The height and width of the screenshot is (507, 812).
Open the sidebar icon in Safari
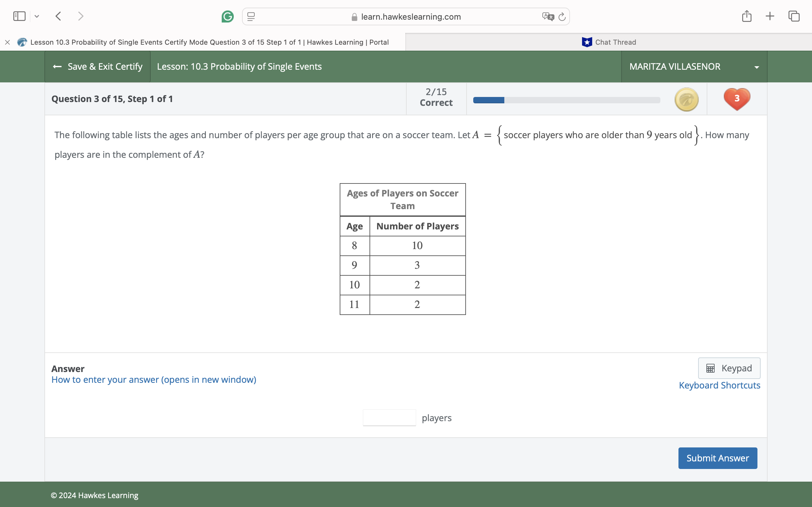(19, 16)
